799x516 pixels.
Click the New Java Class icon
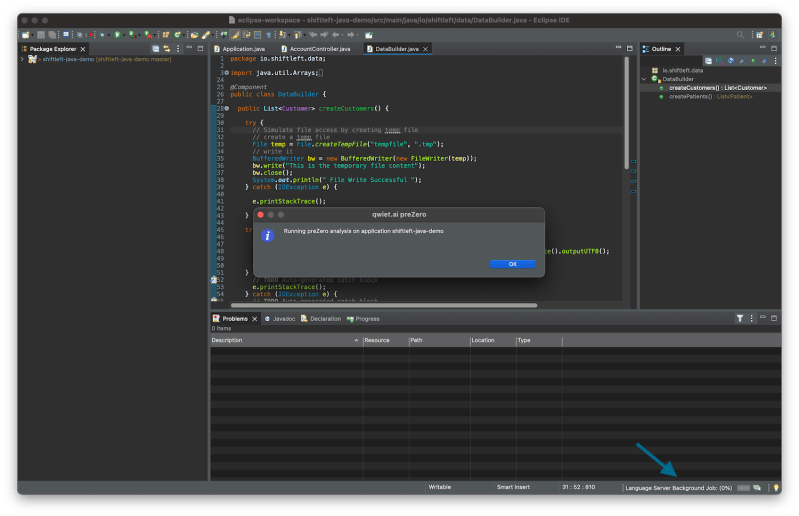[x=177, y=35]
